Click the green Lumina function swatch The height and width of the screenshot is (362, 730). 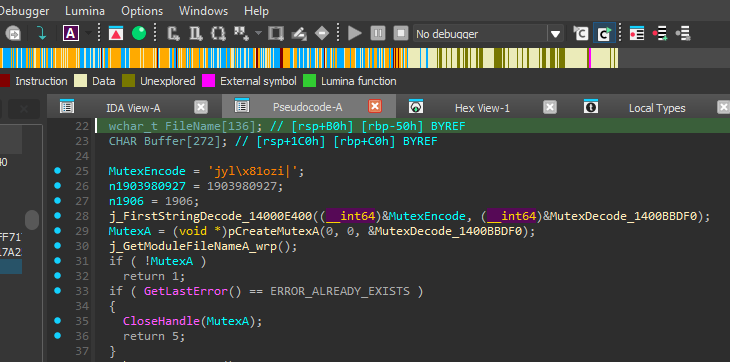point(309,81)
